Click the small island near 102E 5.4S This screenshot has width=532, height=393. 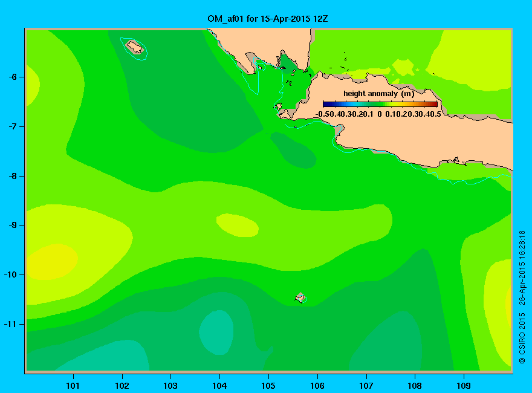tap(135, 47)
